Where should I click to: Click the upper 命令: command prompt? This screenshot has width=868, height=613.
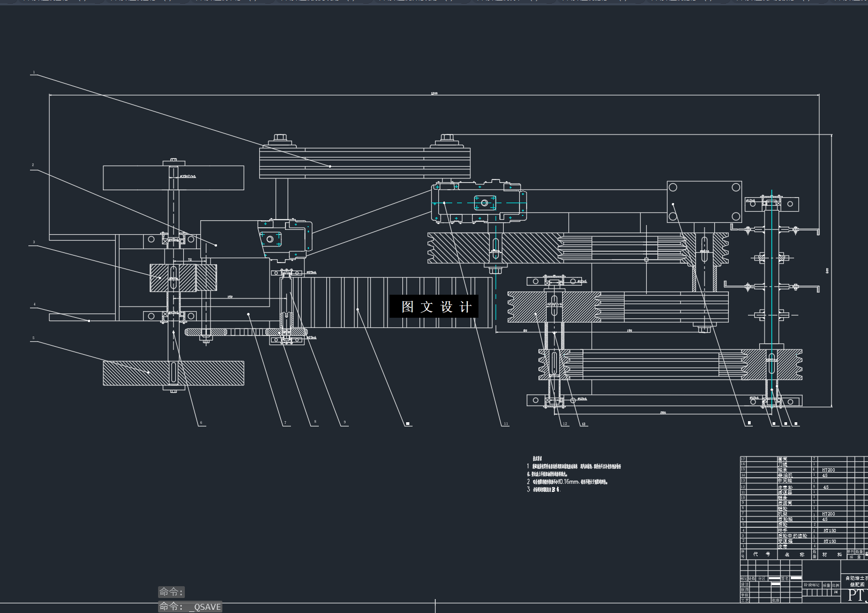click(171, 592)
